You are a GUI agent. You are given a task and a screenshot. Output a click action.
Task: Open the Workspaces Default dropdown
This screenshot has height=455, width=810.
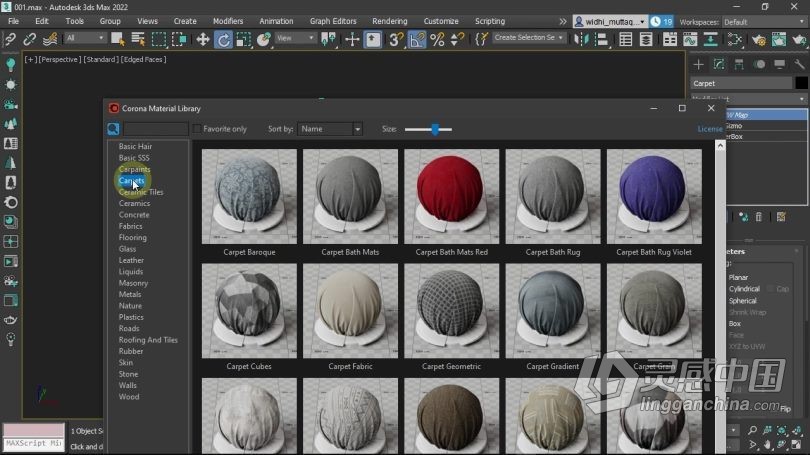coord(764,22)
